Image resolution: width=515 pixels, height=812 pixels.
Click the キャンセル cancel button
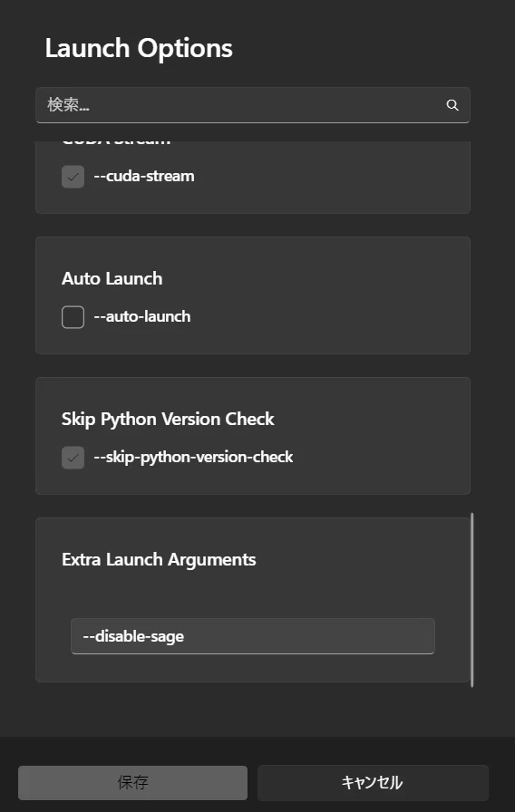pyautogui.click(x=373, y=782)
